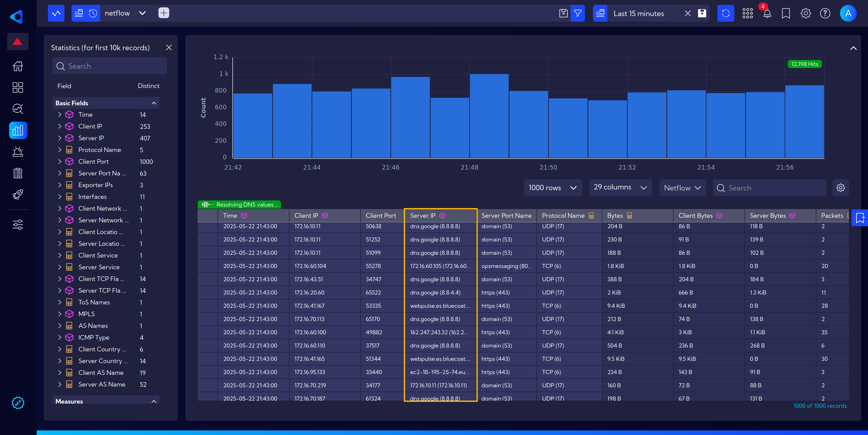The height and width of the screenshot is (435, 868).
Task: Open the settings gear in top bar
Action: [x=806, y=13]
